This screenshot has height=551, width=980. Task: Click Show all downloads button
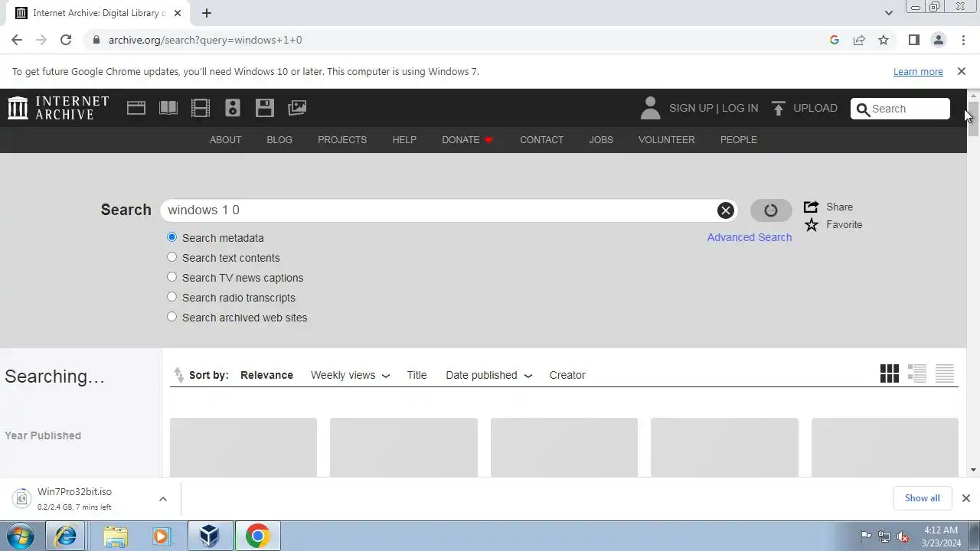[x=922, y=498]
